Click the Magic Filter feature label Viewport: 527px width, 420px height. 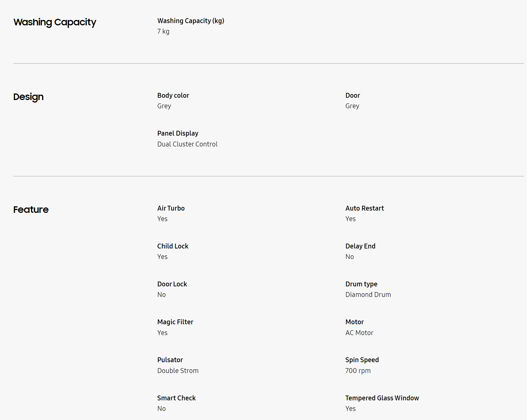(175, 322)
